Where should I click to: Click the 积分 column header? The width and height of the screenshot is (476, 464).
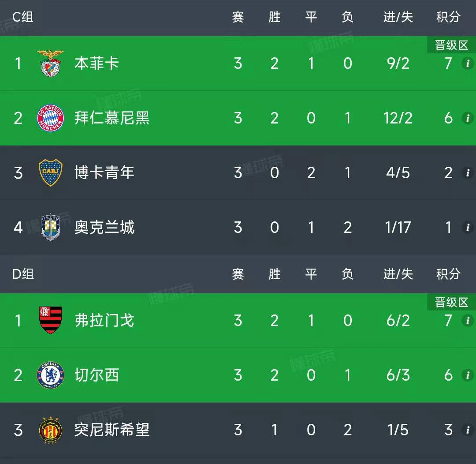(x=448, y=17)
